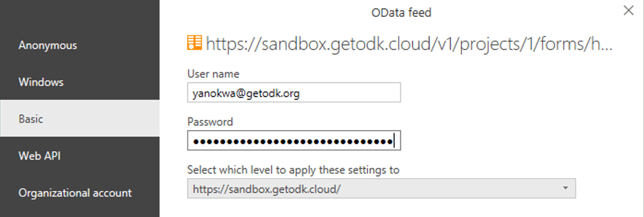Click empty sidebar area below Organizational account
This screenshot has height=217, width=644.
click(x=80, y=214)
